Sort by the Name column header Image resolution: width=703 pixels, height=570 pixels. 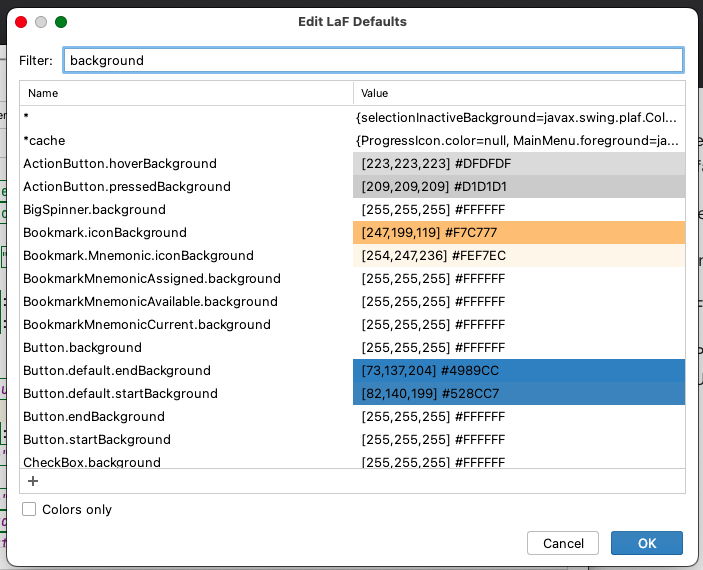(186, 93)
